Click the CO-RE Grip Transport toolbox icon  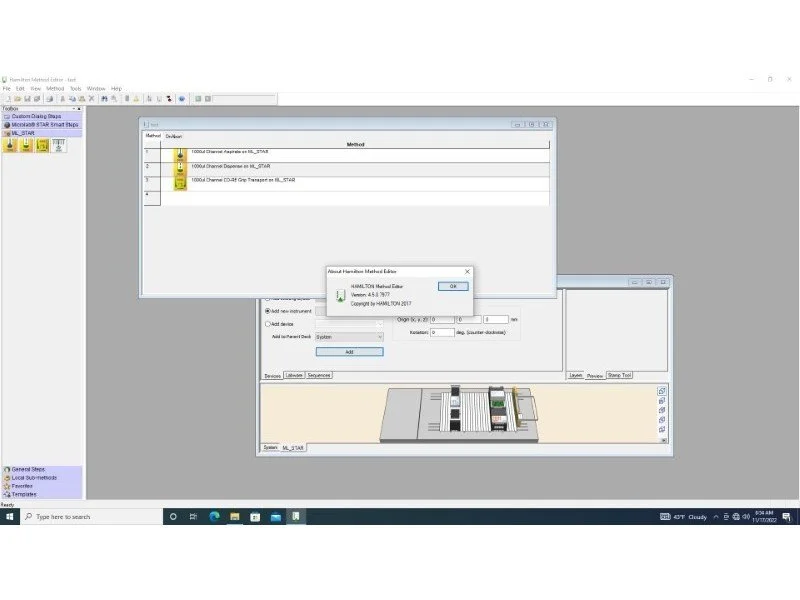[42, 145]
